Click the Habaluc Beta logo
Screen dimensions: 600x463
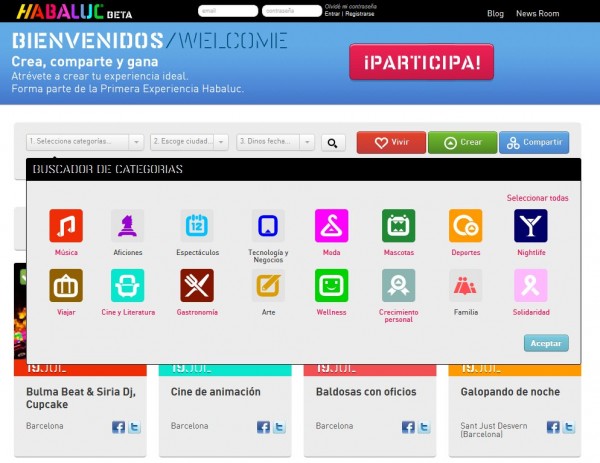(75, 12)
